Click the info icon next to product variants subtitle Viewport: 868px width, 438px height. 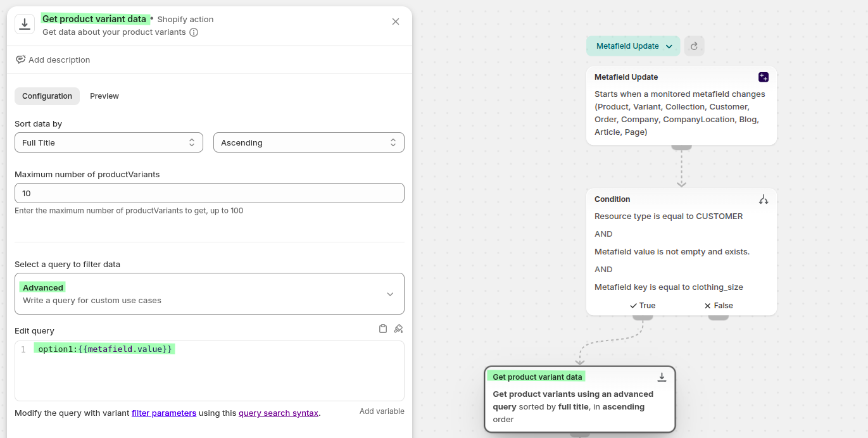point(194,32)
